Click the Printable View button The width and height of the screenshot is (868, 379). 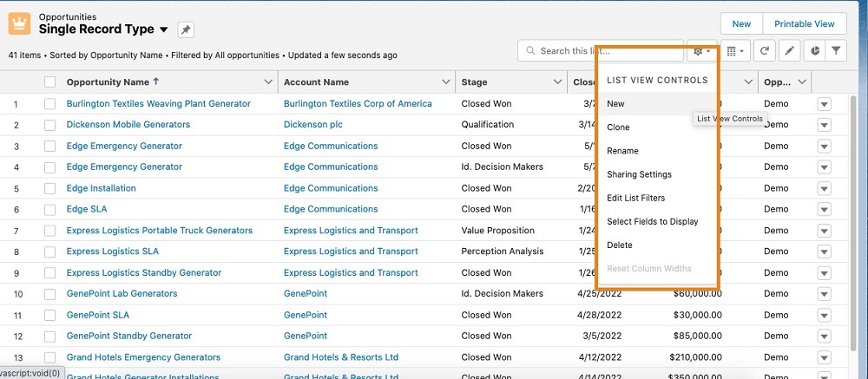[x=804, y=24]
